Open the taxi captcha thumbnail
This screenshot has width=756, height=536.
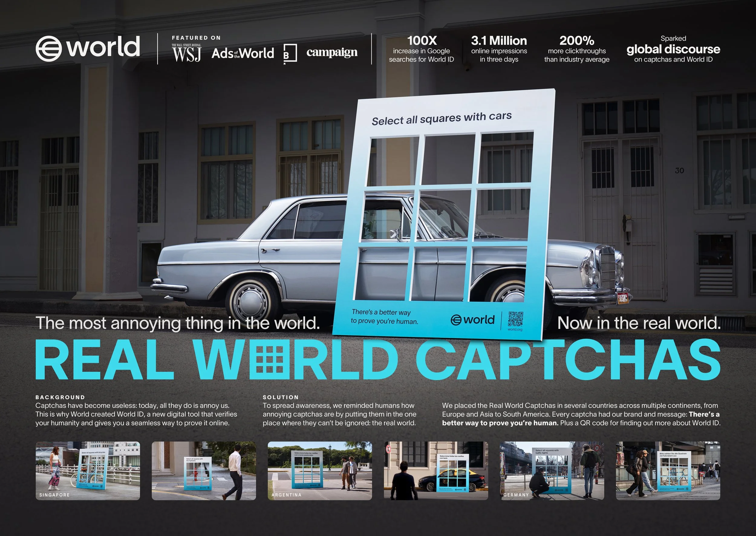click(435, 471)
